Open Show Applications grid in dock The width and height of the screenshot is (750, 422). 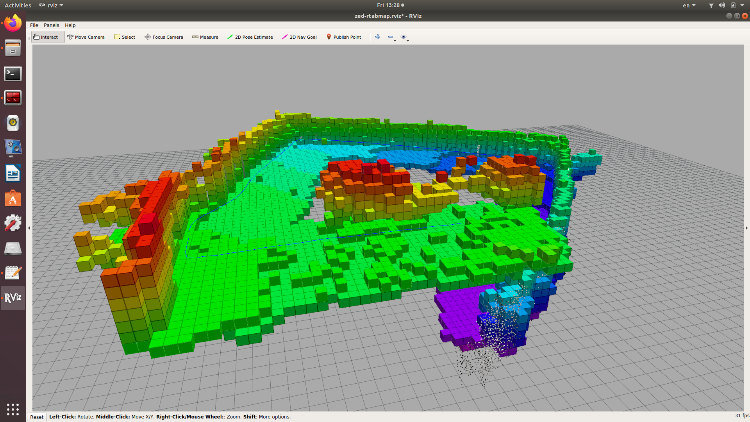coord(13,409)
